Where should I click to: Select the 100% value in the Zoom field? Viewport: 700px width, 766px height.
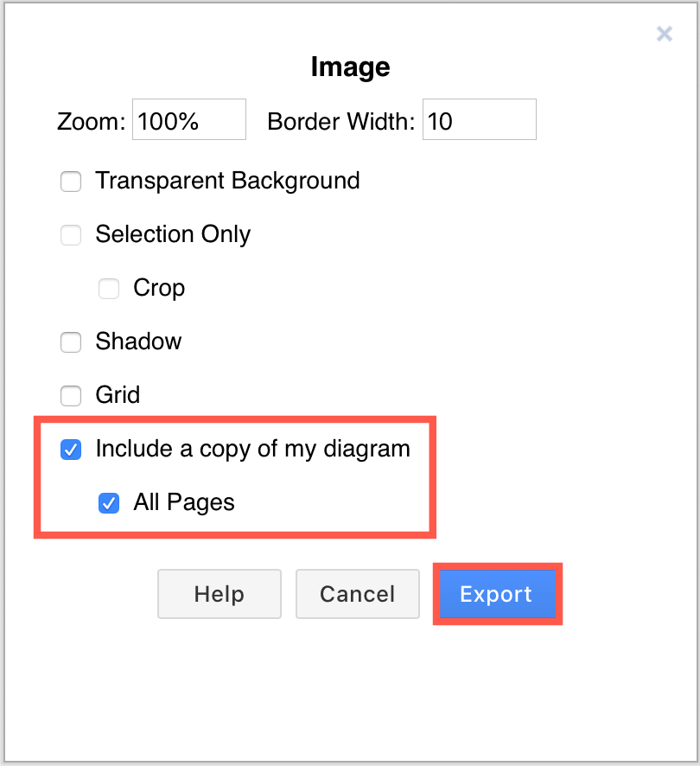tap(188, 120)
